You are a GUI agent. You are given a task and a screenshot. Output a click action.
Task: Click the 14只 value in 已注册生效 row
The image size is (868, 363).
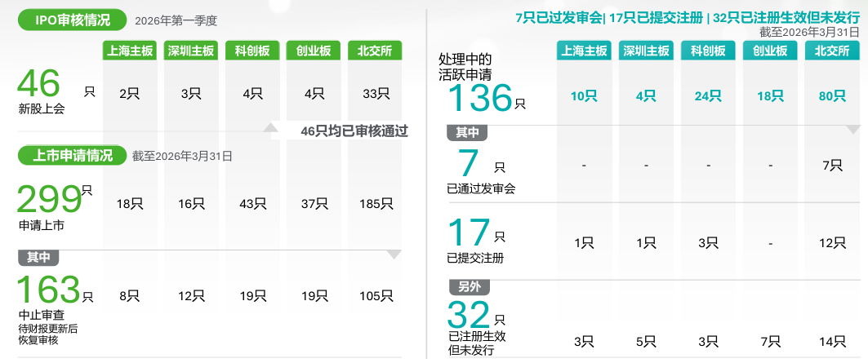832,341
